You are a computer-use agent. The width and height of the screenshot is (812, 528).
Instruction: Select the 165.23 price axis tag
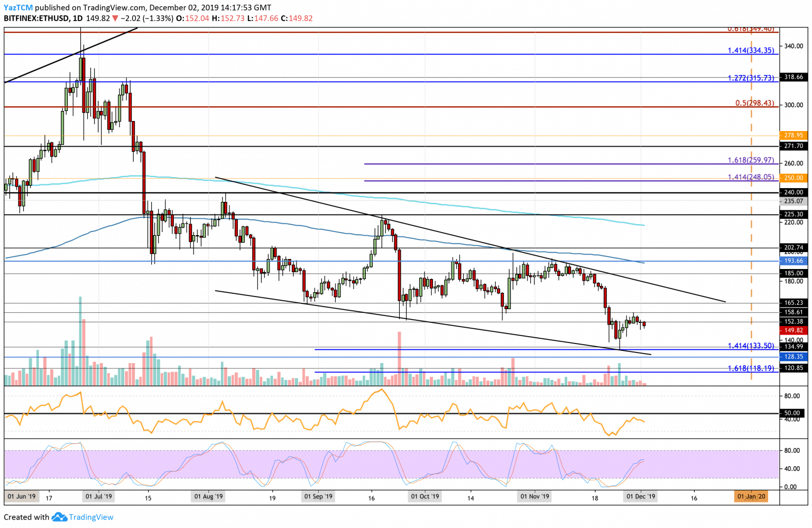(x=793, y=303)
